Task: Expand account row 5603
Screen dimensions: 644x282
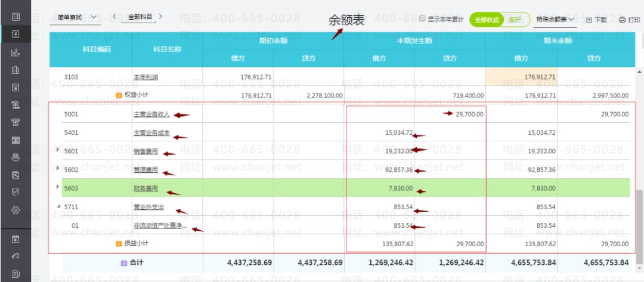Action: click(x=58, y=187)
